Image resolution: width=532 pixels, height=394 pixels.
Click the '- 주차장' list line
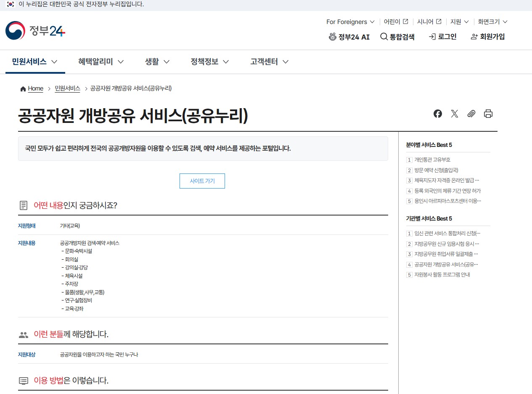(70, 284)
